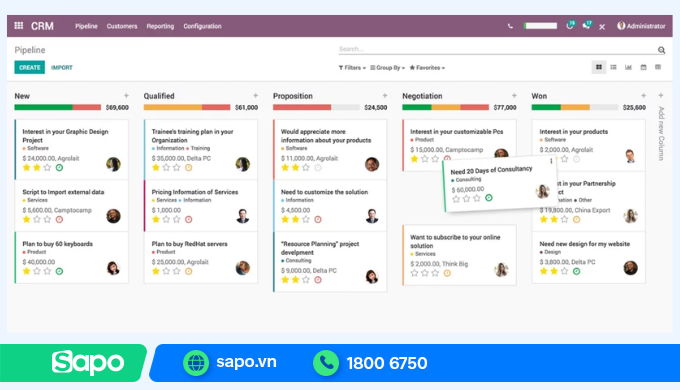Click the Qualified column progress bar
The width and height of the screenshot is (680, 390).
click(x=187, y=107)
